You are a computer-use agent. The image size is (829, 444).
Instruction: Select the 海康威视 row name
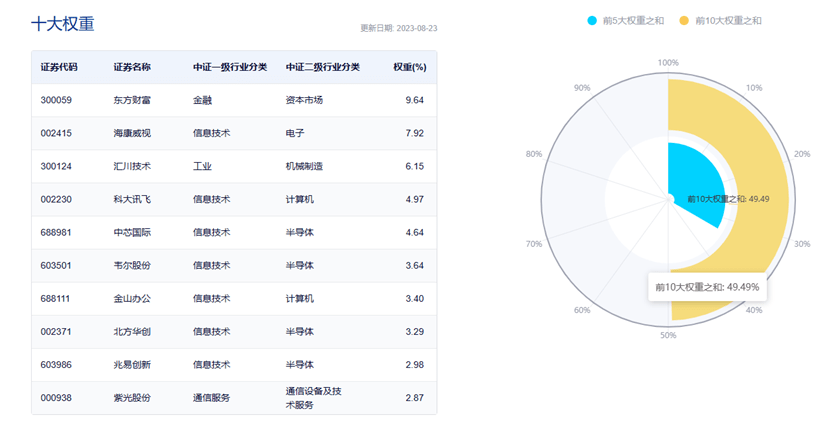click(132, 133)
